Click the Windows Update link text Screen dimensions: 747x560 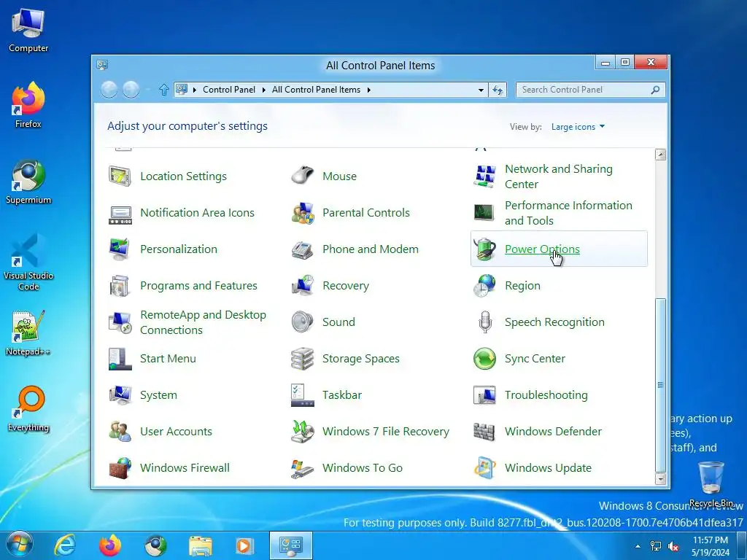pyautogui.click(x=548, y=468)
